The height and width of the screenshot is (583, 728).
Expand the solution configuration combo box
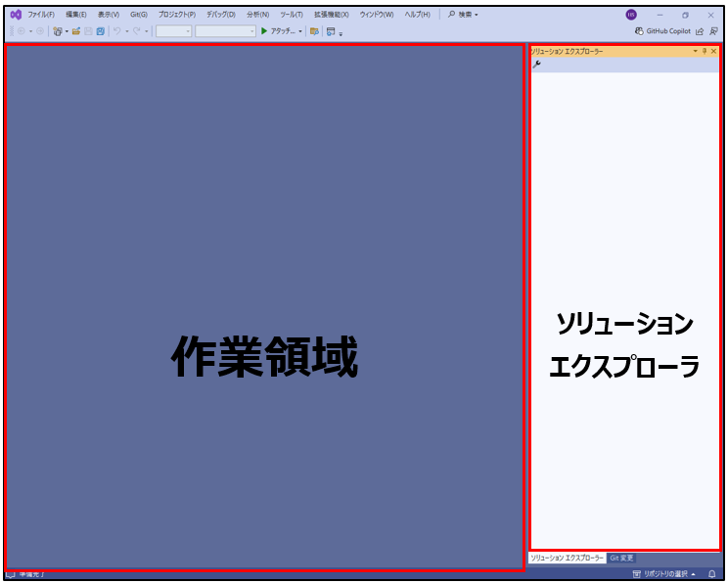coord(173,31)
